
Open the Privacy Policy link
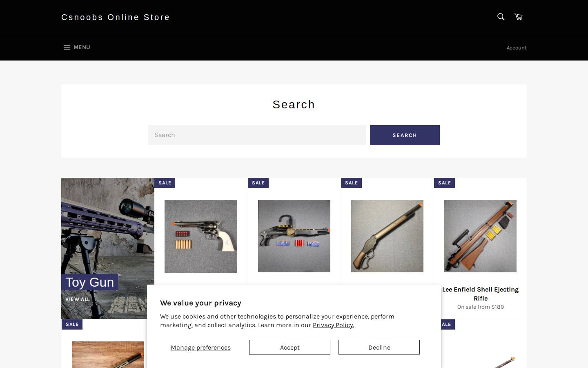pyautogui.click(x=333, y=325)
